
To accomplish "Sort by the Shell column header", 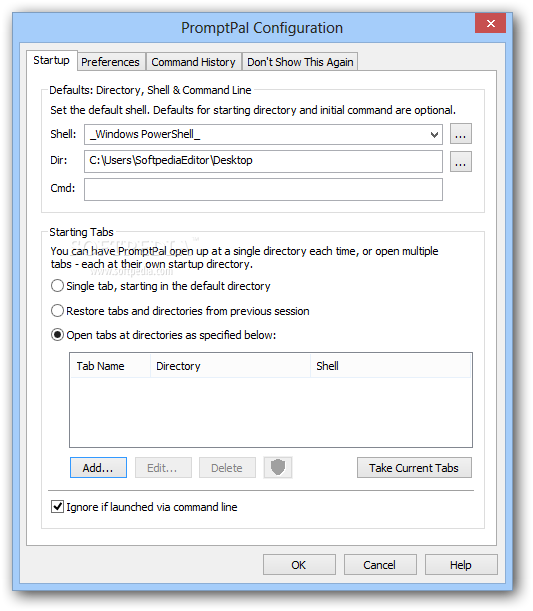I will click(390, 366).
